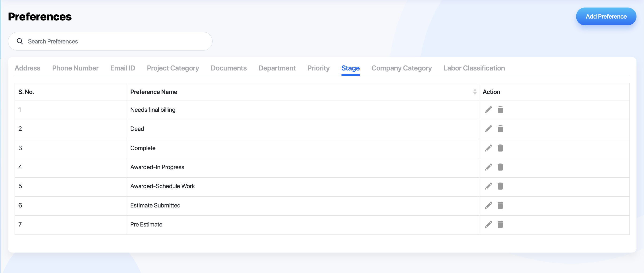
Task: View the Priority tab
Action: (x=318, y=68)
